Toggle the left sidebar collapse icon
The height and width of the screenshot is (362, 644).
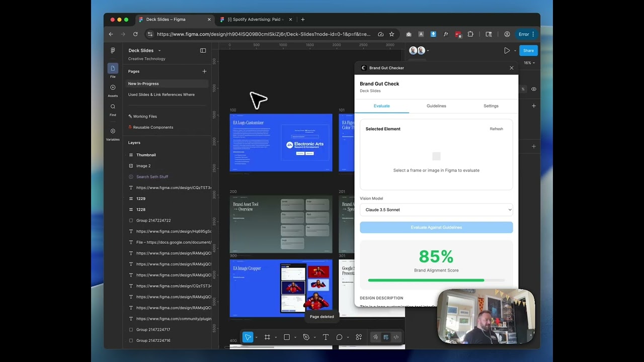tap(203, 50)
